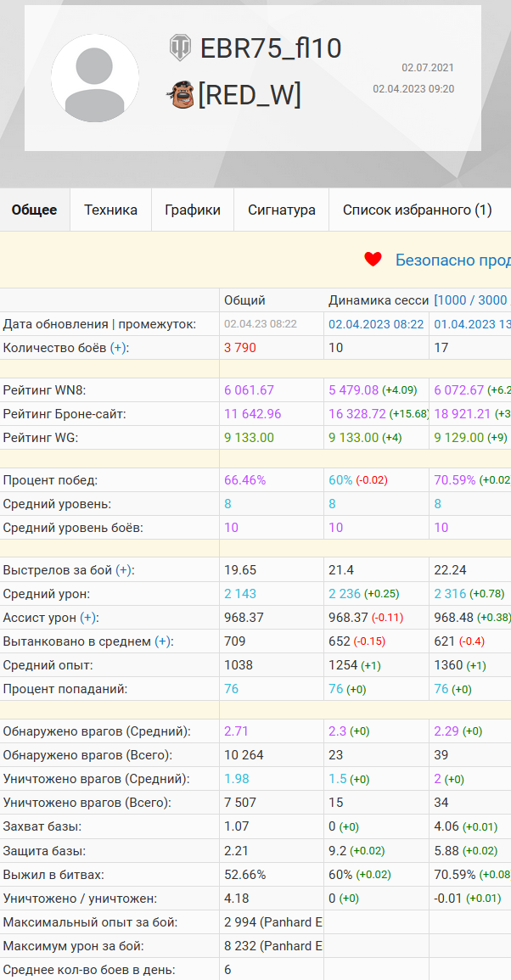Screen dimensions: 511x980
Task: Expand plus next to Выстрелов за бой
Action: [x=121, y=570]
